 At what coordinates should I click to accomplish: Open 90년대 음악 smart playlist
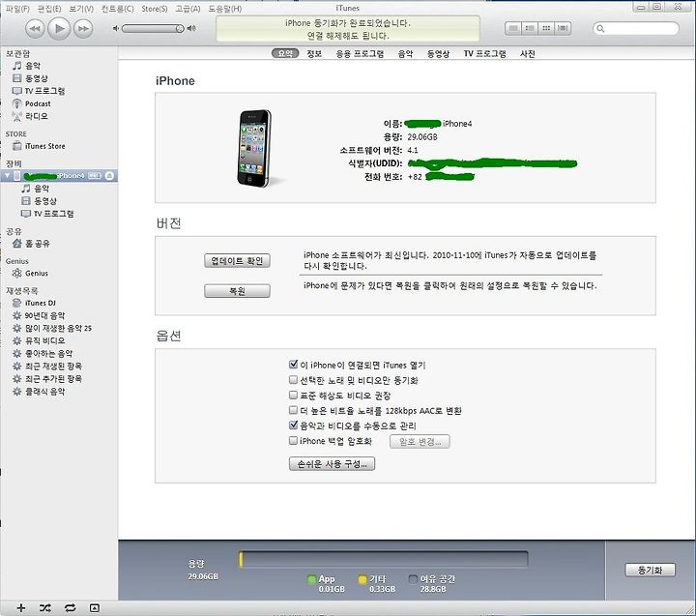(39, 316)
